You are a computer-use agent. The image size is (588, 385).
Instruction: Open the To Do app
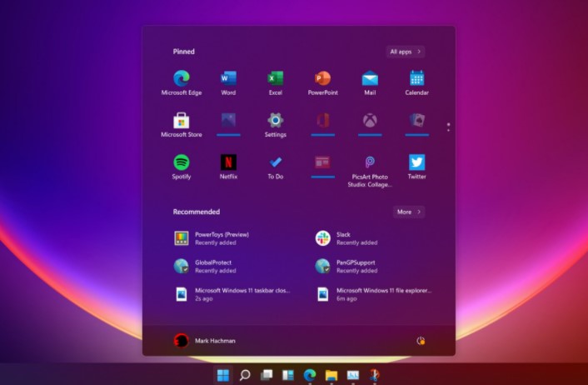click(x=276, y=167)
